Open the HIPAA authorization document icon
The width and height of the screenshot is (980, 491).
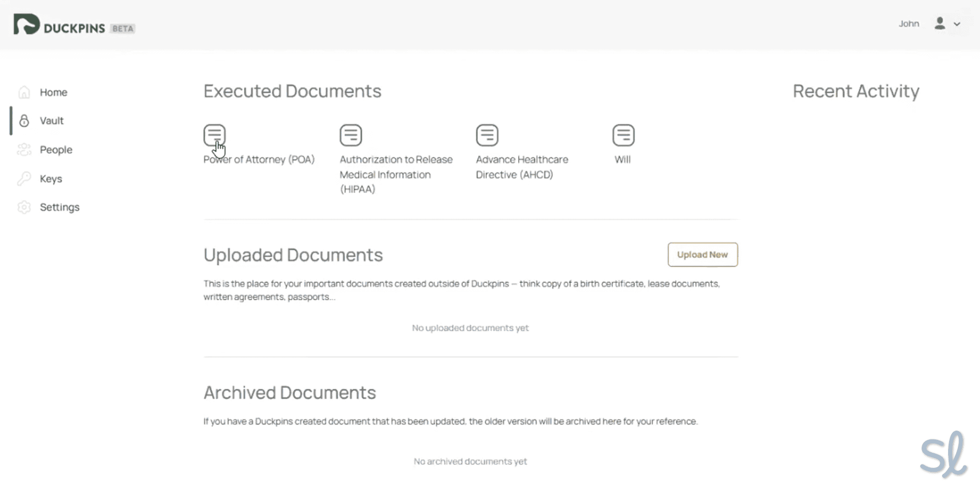(350, 135)
